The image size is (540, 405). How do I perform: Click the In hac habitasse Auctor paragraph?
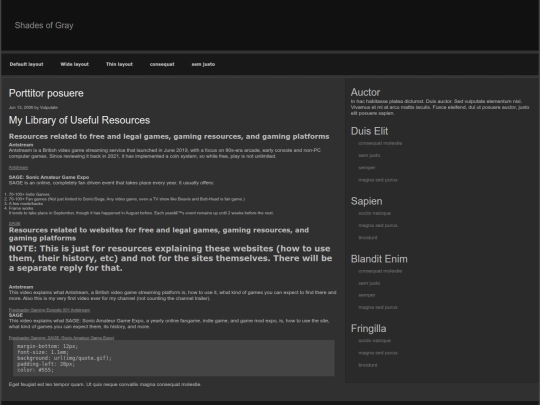[x=440, y=107]
